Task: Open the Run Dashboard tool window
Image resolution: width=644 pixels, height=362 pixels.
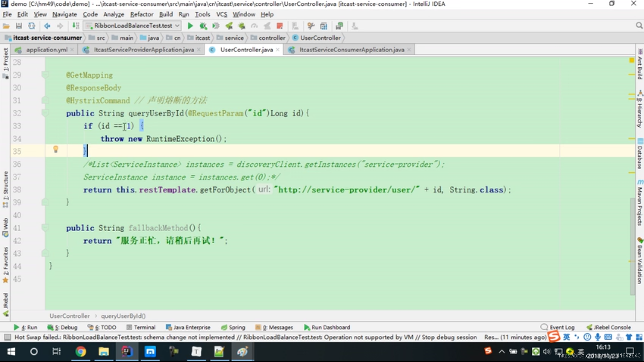Action: [327, 327]
